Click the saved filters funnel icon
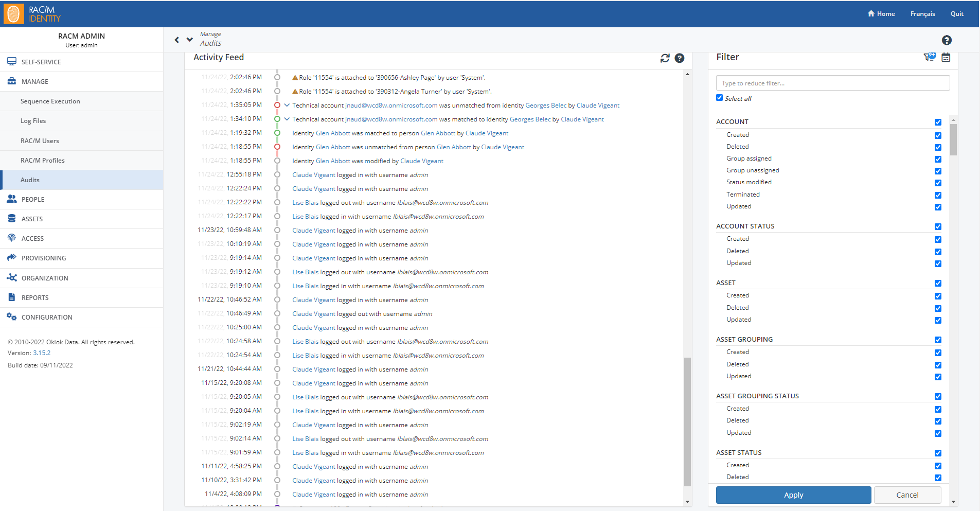 (929, 57)
